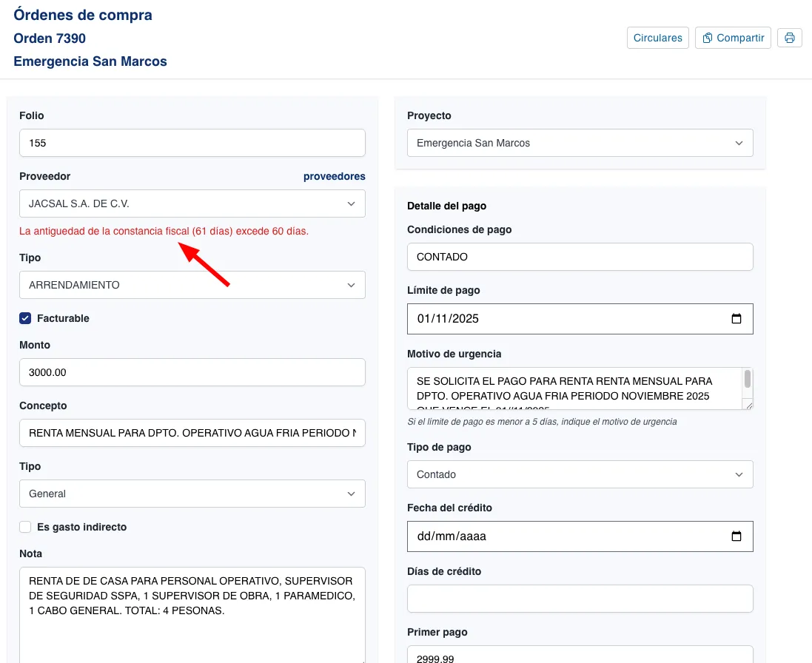Click the printer icon button
Screen dimensions: 812x663
pyautogui.click(x=789, y=38)
